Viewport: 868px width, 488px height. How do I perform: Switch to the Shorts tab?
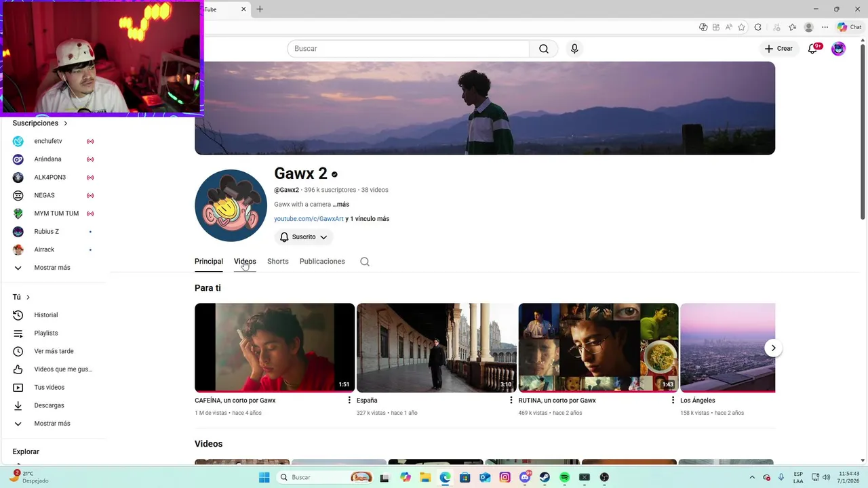(x=278, y=262)
